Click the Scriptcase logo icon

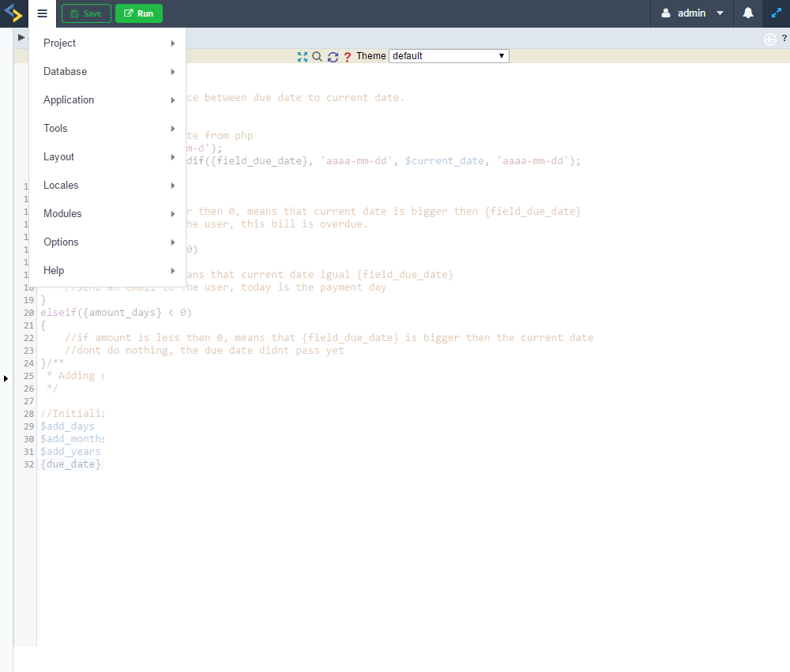pyautogui.click(x=13, y=13)
